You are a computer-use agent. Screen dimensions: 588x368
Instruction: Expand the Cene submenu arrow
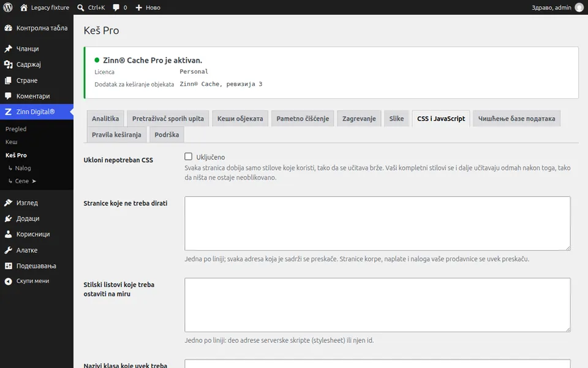[x=34, y=181]
